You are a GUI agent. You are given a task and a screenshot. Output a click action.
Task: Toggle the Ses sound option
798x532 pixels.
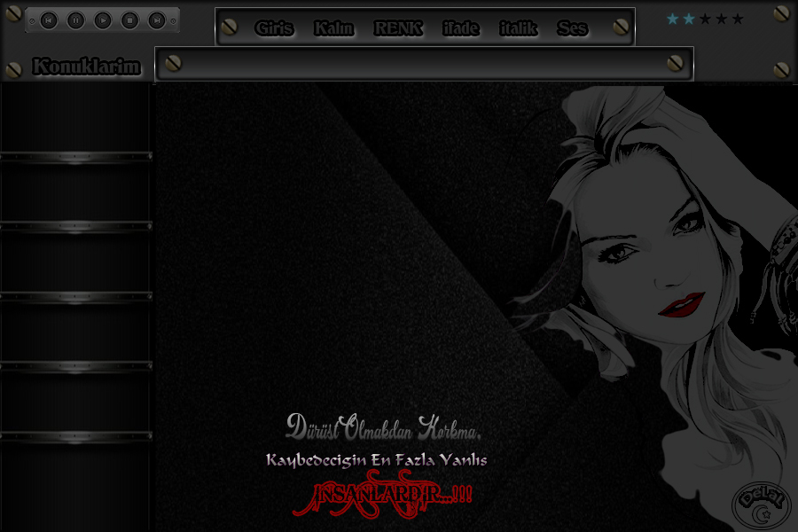click(x=572, y=28)
